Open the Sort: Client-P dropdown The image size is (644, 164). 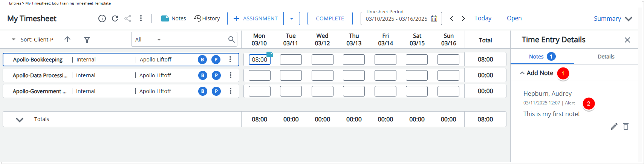coord(33,39)
